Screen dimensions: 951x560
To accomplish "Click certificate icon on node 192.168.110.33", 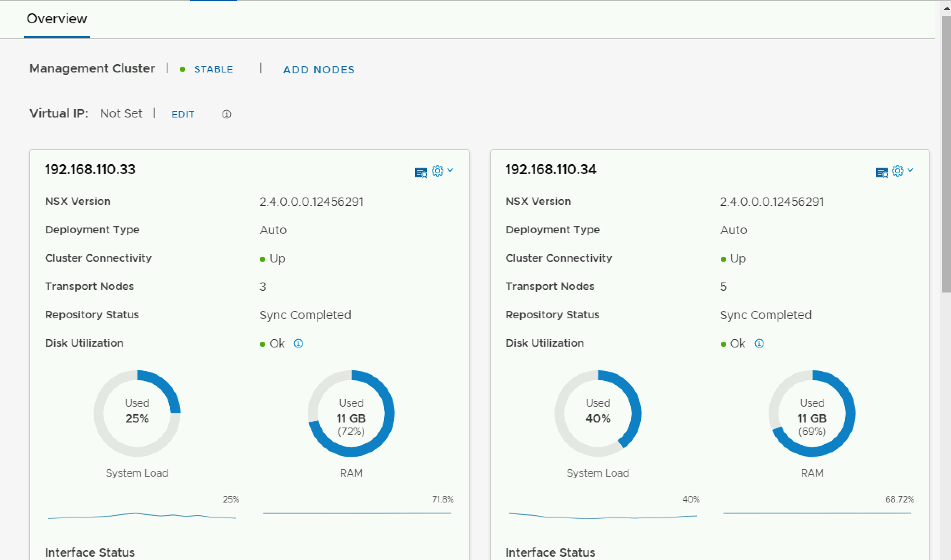I will 420,172.
